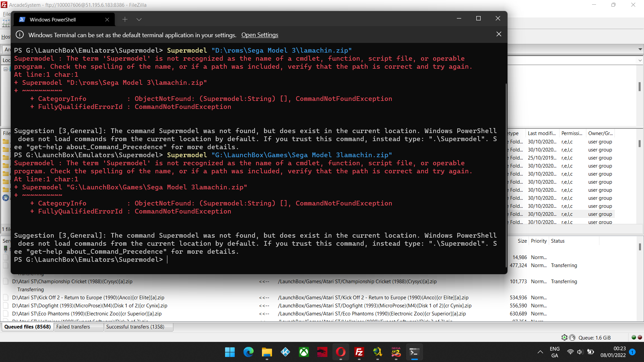Viewport: 644px width, 362px height.
Task: Sort remote files by Owner/Group column
Action: click(600, 133)
